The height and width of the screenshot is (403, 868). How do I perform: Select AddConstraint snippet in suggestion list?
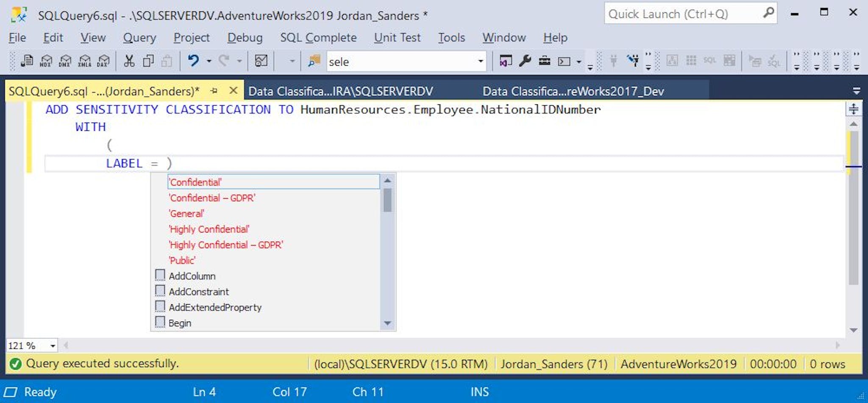coord(198,292)
